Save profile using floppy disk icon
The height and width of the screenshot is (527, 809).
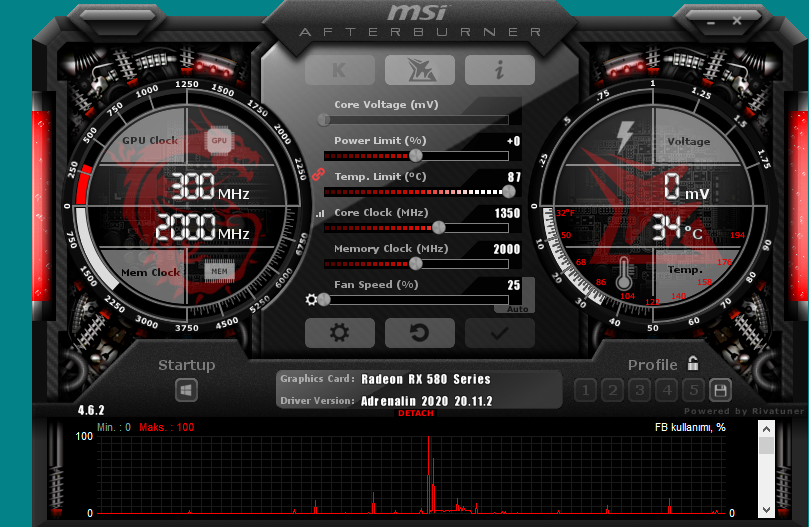point(720,390)
